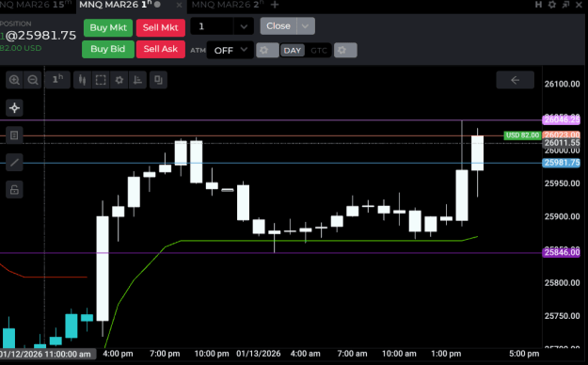This screenshot has height=365, width=588.
Task: Click the 25846.00 purple price label
Action: (x=561, y=252)
